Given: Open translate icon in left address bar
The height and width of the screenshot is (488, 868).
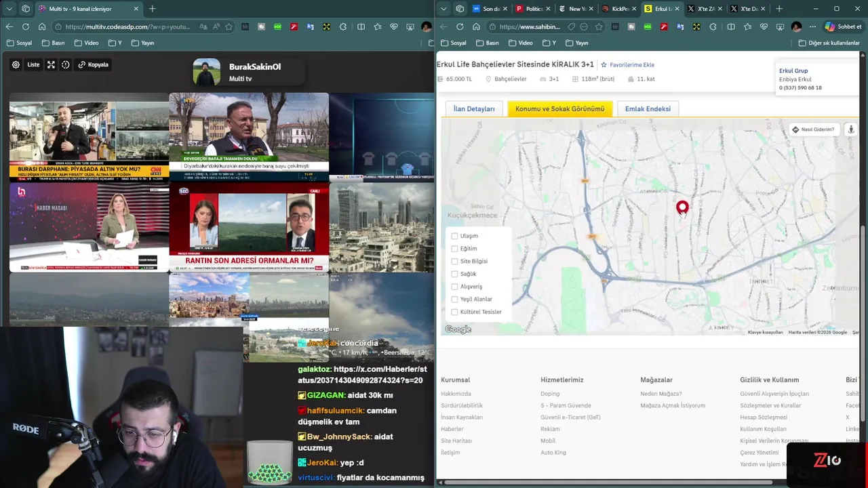Looking at the screenshot, I should click(204, 26).
